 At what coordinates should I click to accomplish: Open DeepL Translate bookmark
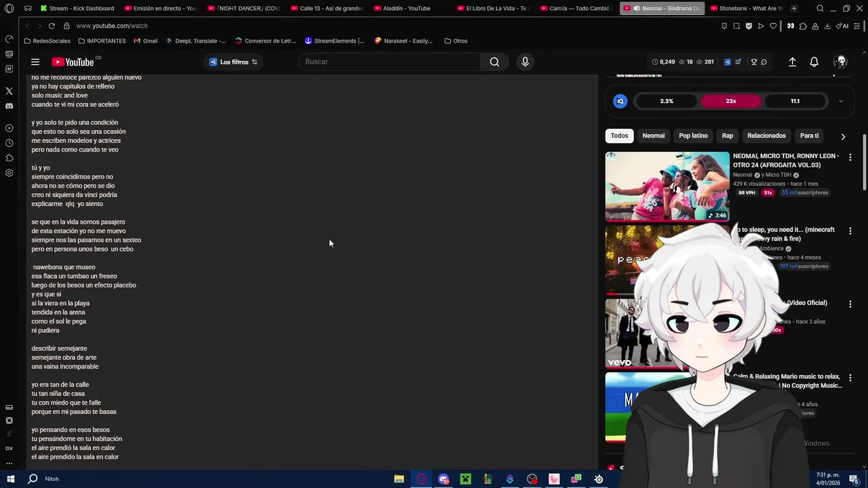[196, 41]
